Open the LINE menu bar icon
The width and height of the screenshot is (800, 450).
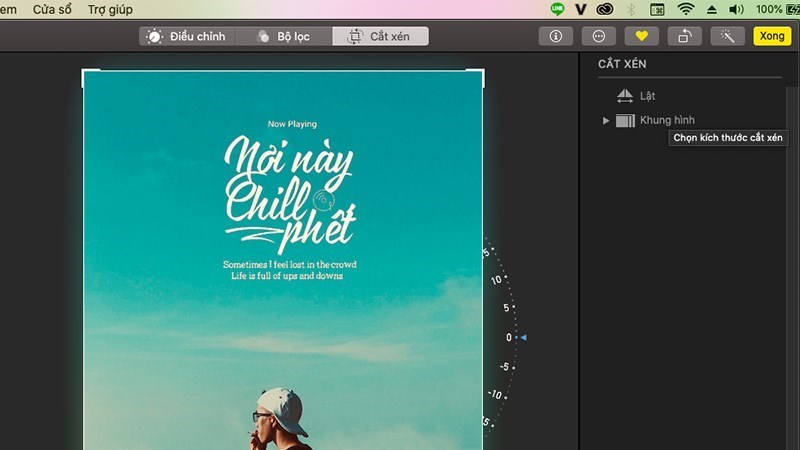557,9
